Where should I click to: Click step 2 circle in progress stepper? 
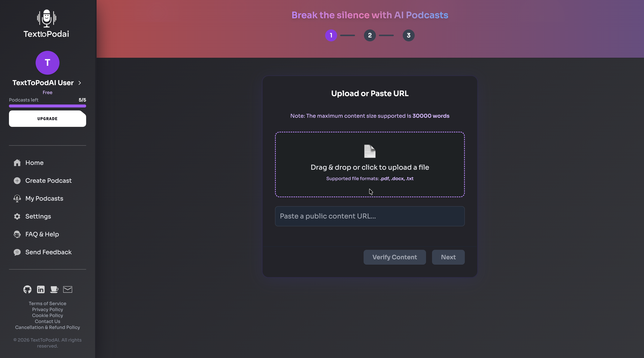click(370, 35)
